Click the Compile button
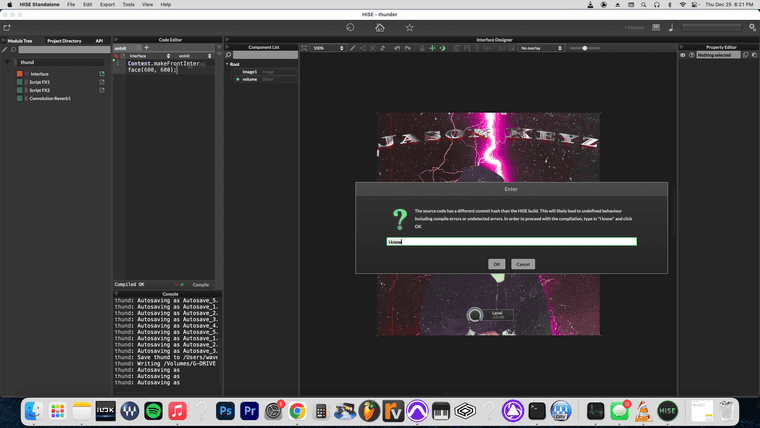Image resolution: width=760 pixels, height=428 pixels. click(201, 285)
